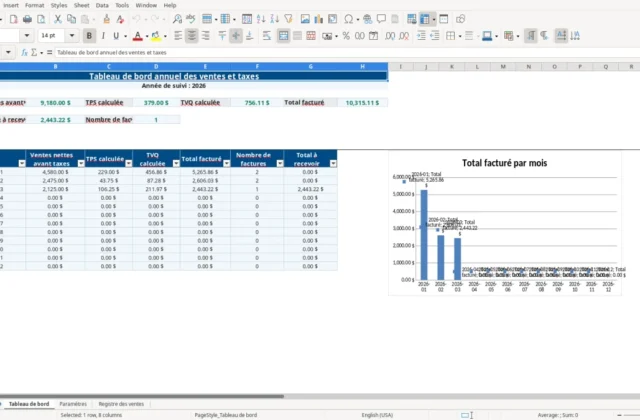Click the Add Decimal Place icon

pos(390,36)
